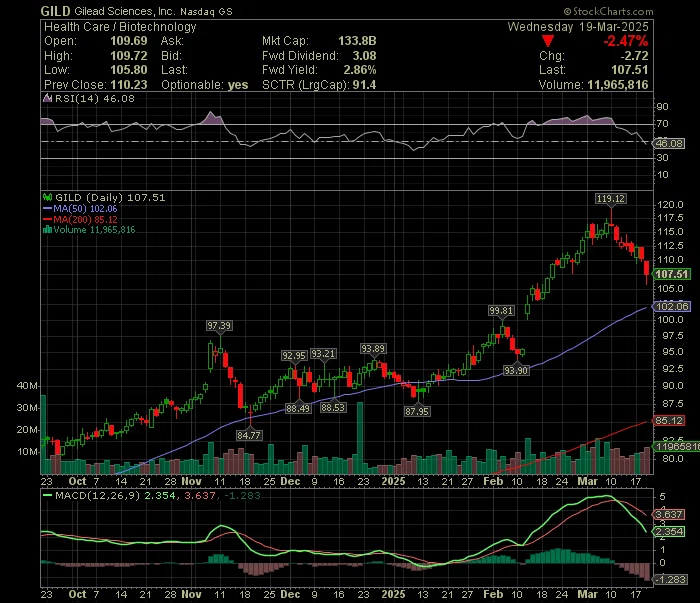The image size is (700, 603).
Task: Click the Health Care / Biotechnology sector text
Action: coord(120,27)
